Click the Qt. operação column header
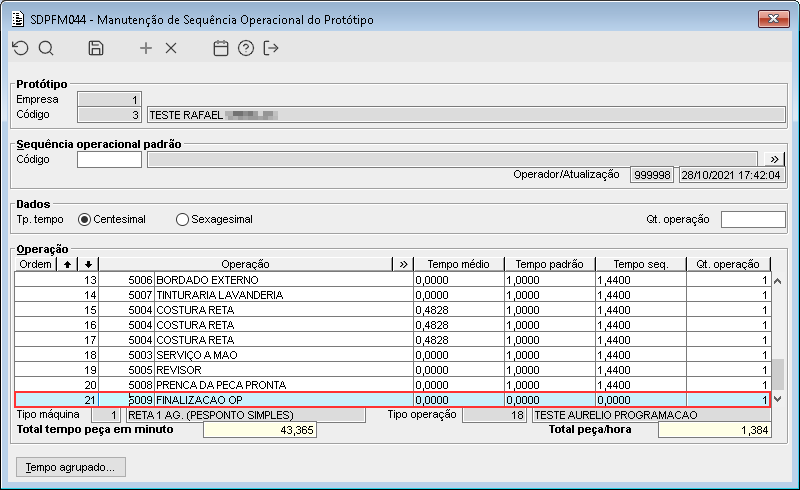 click(728, 264)
